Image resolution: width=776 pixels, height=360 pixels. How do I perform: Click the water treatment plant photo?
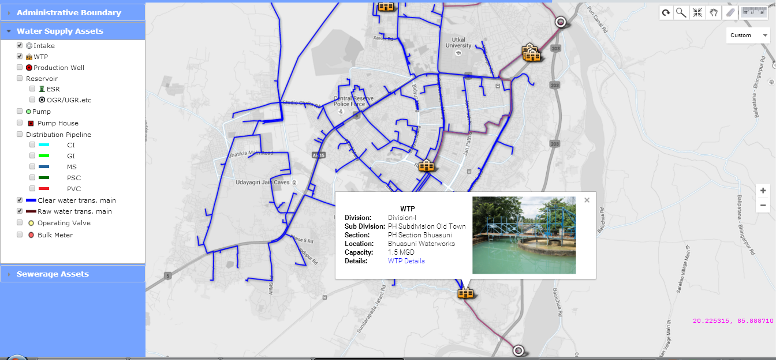(x=524, y=235)
